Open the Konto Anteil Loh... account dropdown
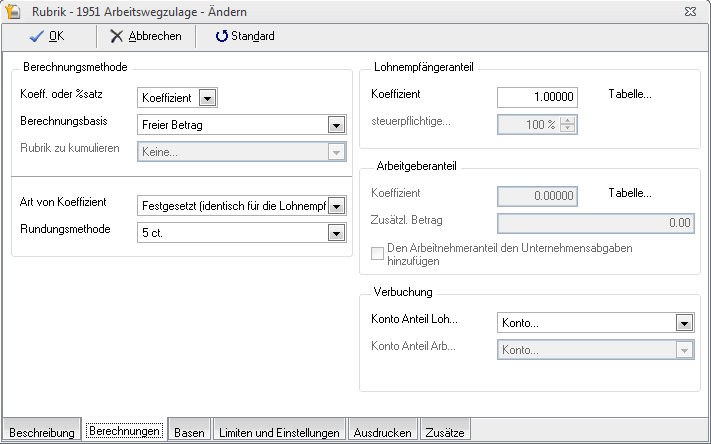Viewport: 711px width, 444px height. point(684,323)
